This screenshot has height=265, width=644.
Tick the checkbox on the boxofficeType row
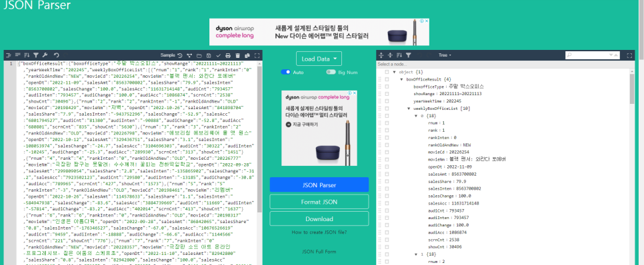[x=387, y=87]
